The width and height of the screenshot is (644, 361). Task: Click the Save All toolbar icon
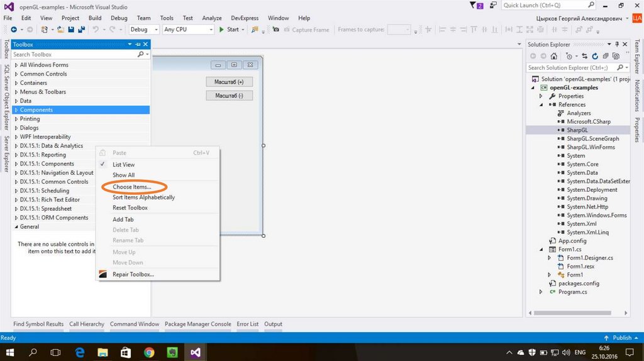tap(81, 30)
